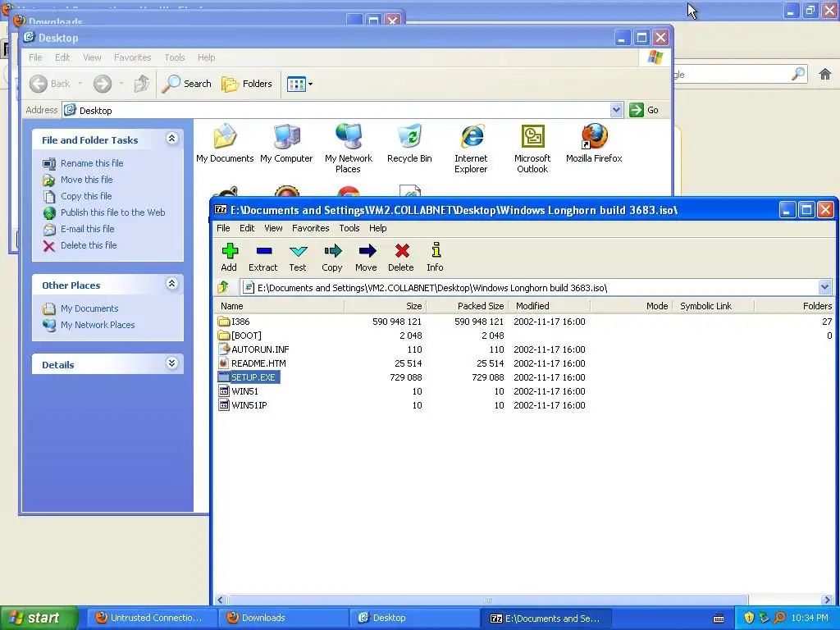Click the 7-Zip path input field
Viewport: 840px width, 630px height.
(530, 288)
